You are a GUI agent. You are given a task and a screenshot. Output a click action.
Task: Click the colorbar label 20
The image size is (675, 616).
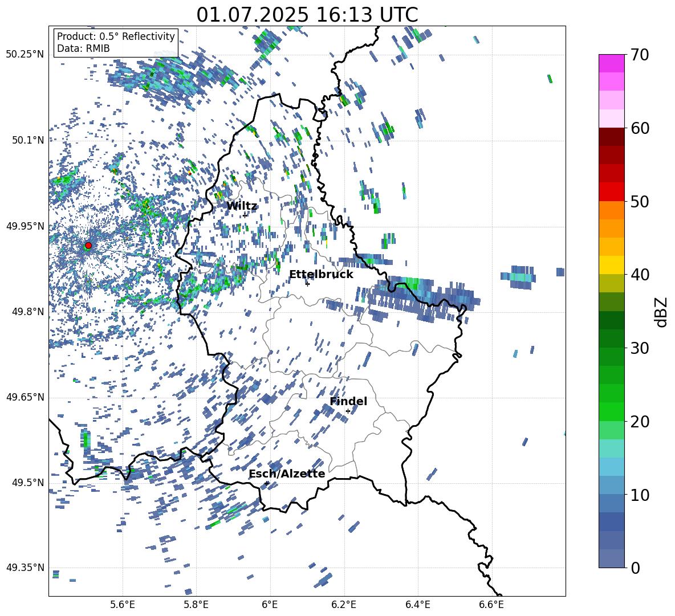[x=640, y=421]
